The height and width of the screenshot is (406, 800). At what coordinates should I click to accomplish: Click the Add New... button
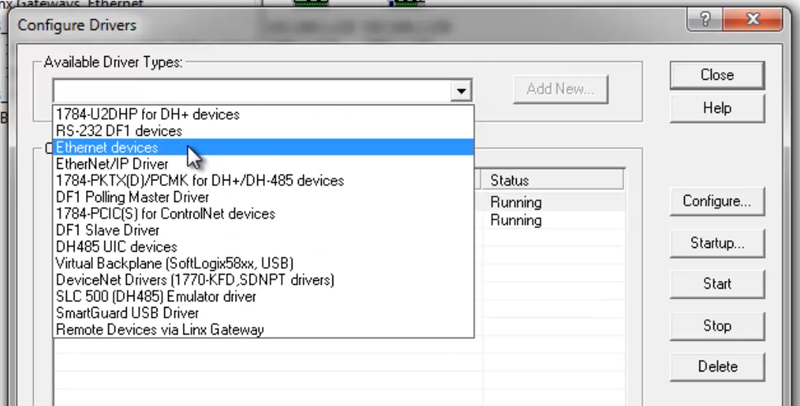pyautogui.click(x=560, y=89)
